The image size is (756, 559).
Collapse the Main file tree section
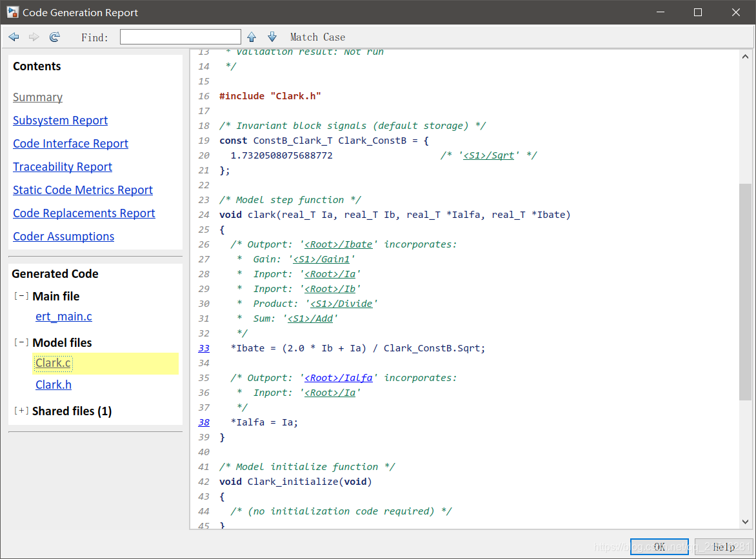click(20, 296)
